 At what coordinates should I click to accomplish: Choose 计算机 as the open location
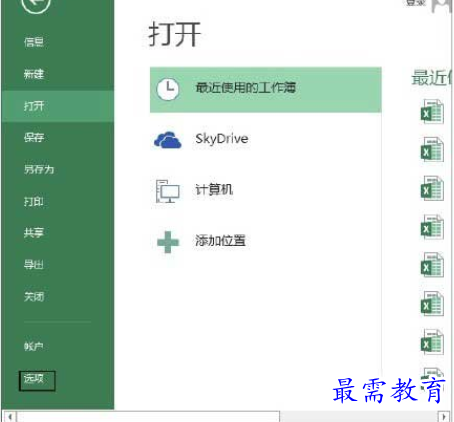pos(214,190)
